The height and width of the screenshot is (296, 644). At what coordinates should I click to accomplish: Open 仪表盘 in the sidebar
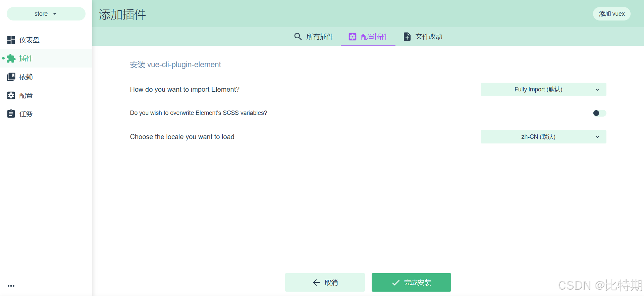click(x=46, y=40)
